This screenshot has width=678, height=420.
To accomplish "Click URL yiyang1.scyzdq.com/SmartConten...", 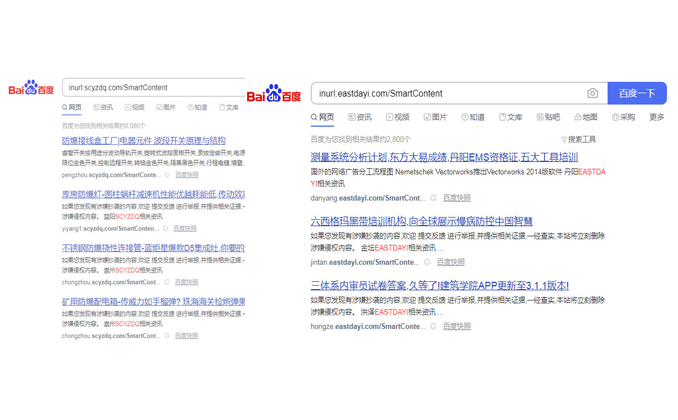I will (x=110, y=228).
